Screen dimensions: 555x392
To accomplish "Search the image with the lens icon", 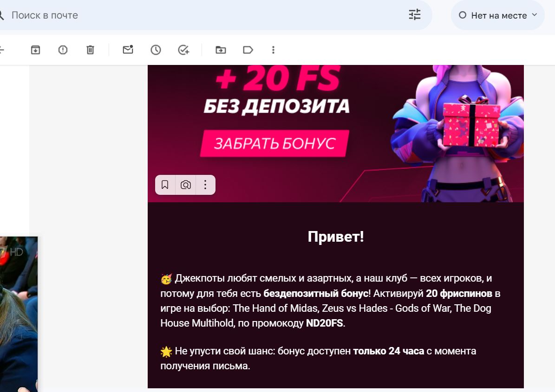I will point(185,185).
